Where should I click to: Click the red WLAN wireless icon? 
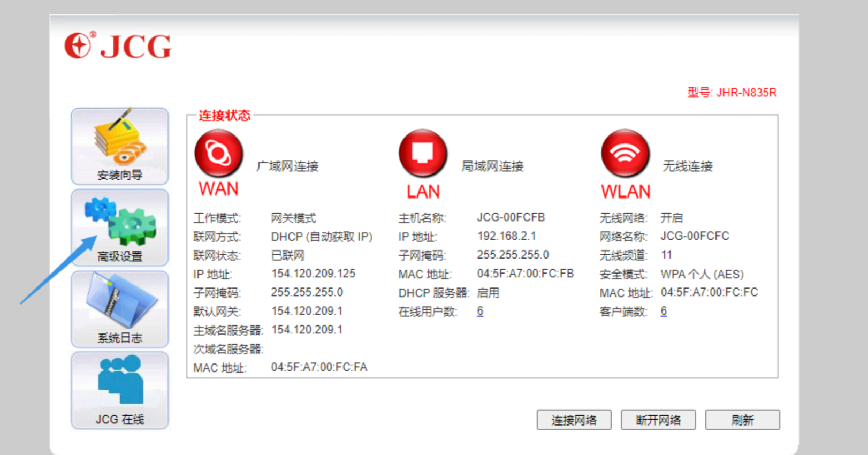point(625,154)
